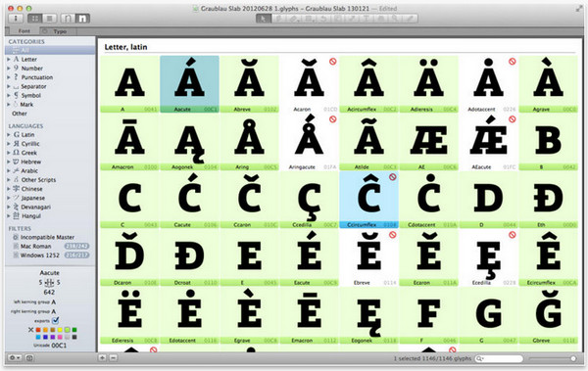Click the metrics icon between the 5 values
This screenshot has height=371, width=588.
[x=49, y=283]
